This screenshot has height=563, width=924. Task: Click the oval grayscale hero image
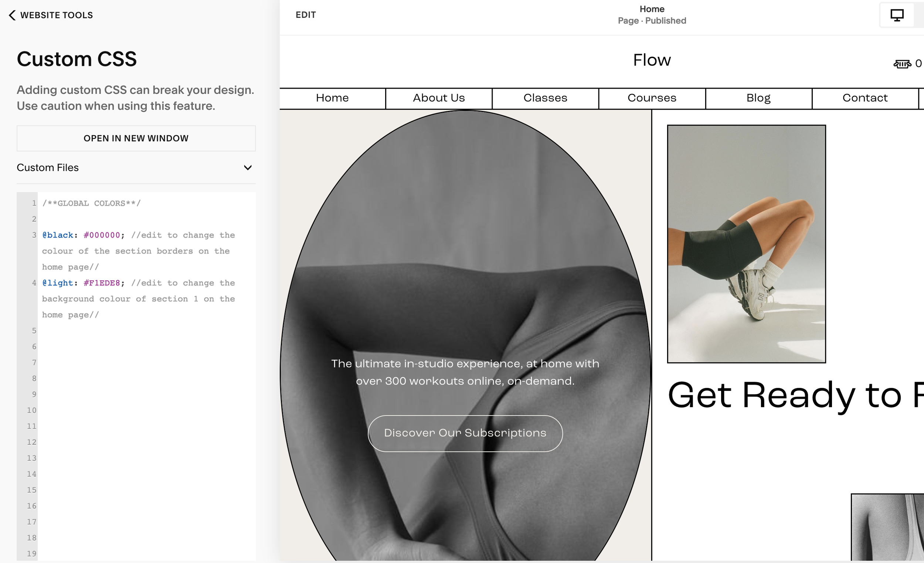(x=465, y=335)
